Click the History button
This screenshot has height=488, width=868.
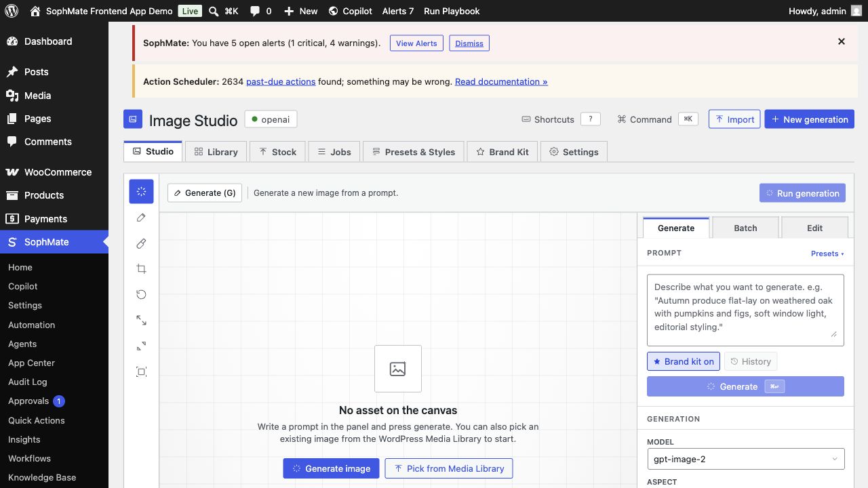click(751, 361)
